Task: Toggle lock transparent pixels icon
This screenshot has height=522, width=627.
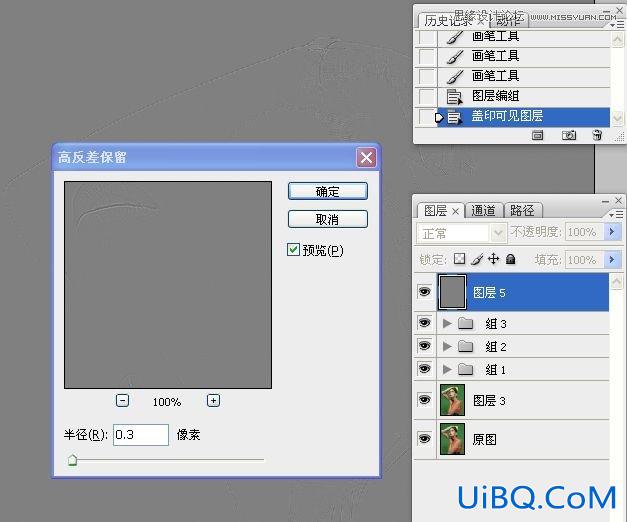Action: (459, 259)
